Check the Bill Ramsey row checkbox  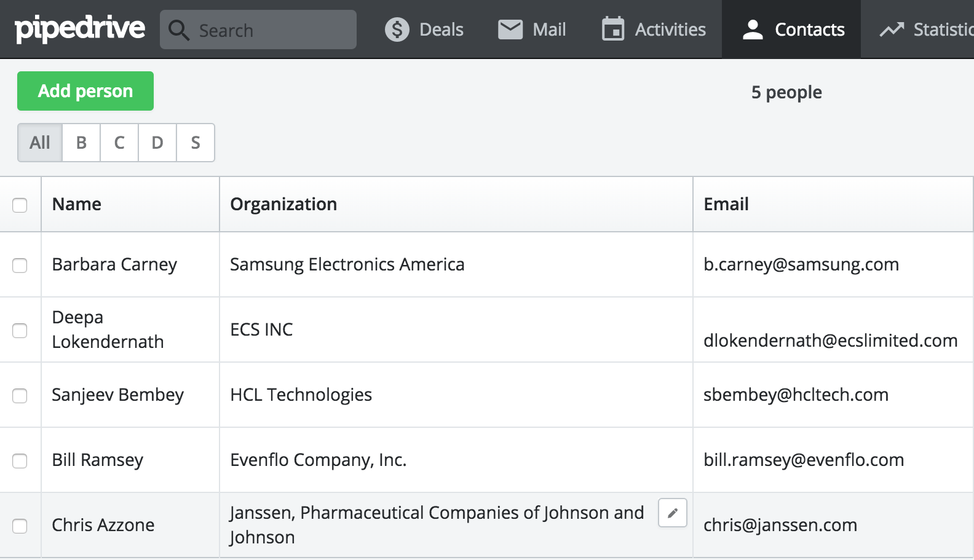[x=20, y=461]
